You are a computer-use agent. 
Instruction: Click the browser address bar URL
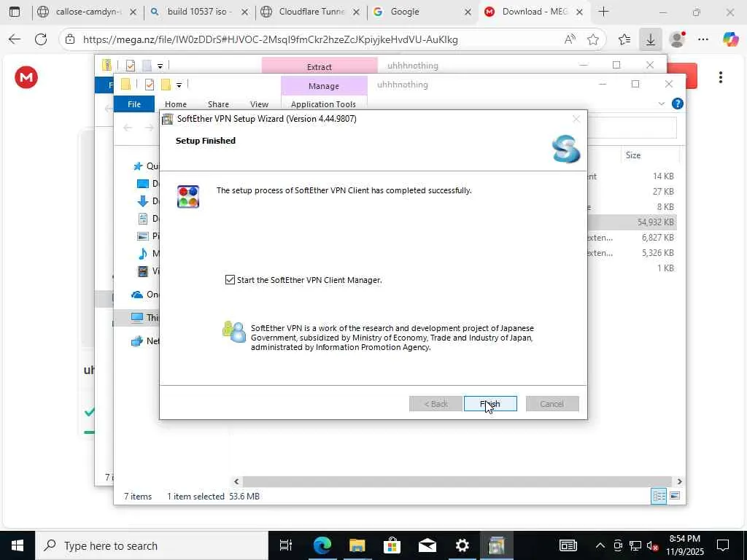pos(270,39)
